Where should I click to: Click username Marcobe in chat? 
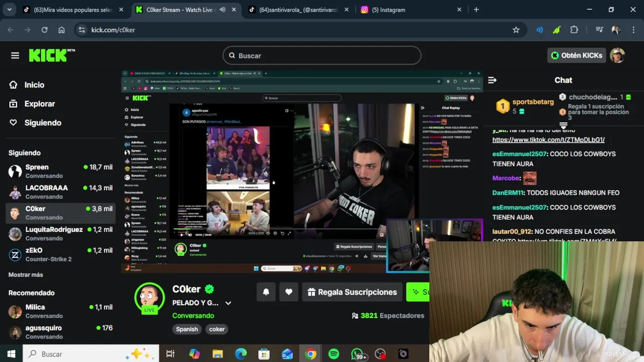(506, 178)
